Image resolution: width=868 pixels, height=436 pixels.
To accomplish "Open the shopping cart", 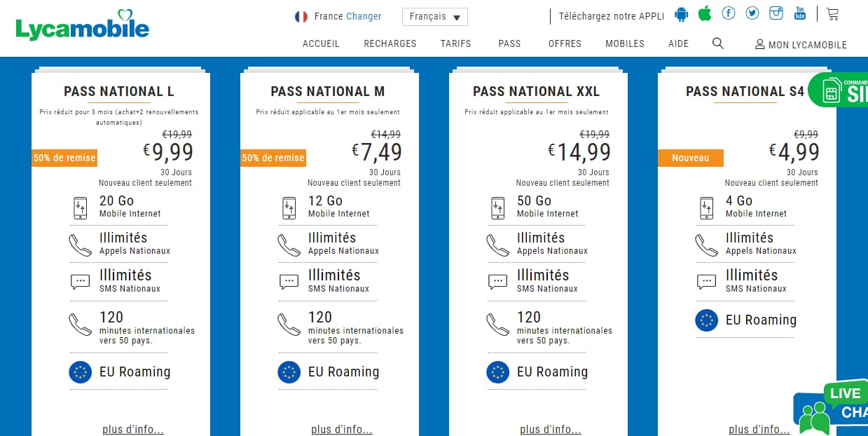I will tap(832, 14).
